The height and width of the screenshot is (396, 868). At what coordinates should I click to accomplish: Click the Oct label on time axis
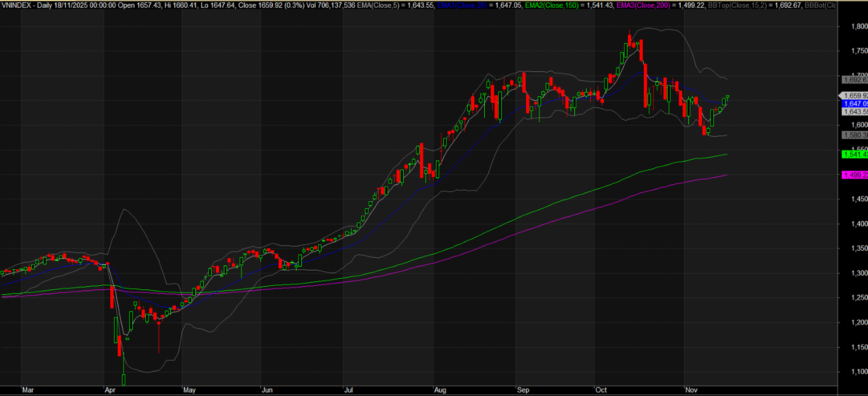point(600,388)
